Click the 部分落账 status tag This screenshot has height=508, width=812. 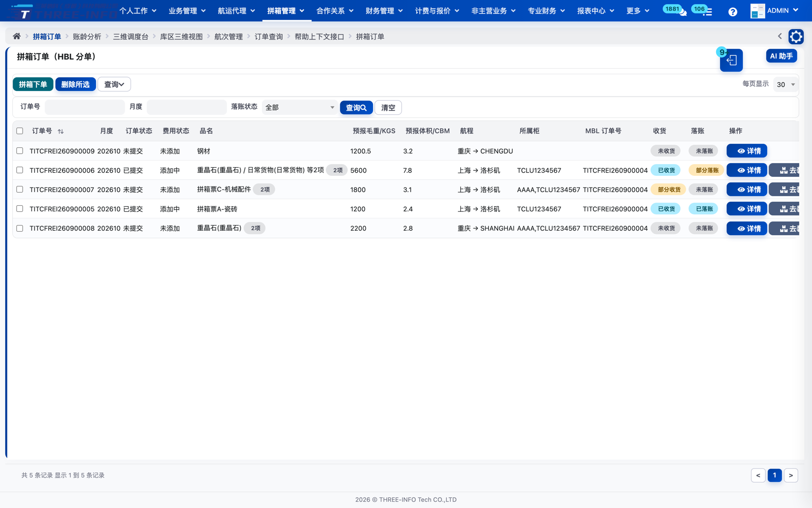707,170
